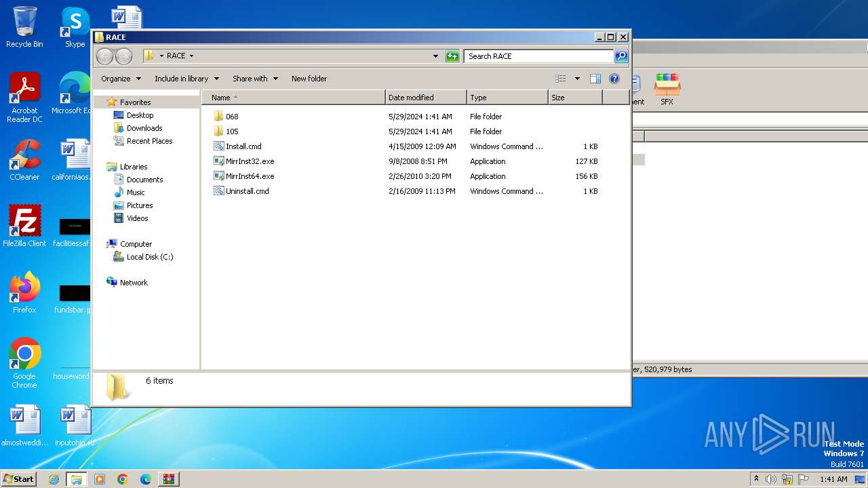Click the Microsoft Edge taskbar icon
The image size is (868, 488).
(x=145, y=479)
